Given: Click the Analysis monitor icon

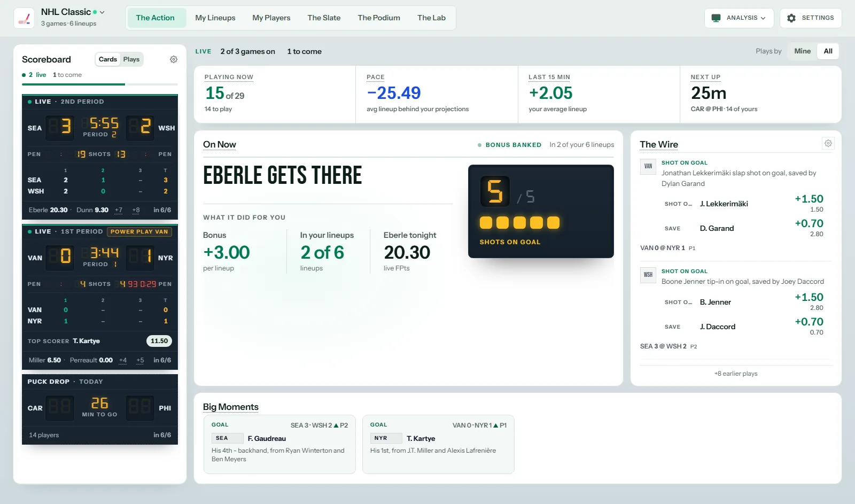Looking at the screenshot, I should coord(716,18).
